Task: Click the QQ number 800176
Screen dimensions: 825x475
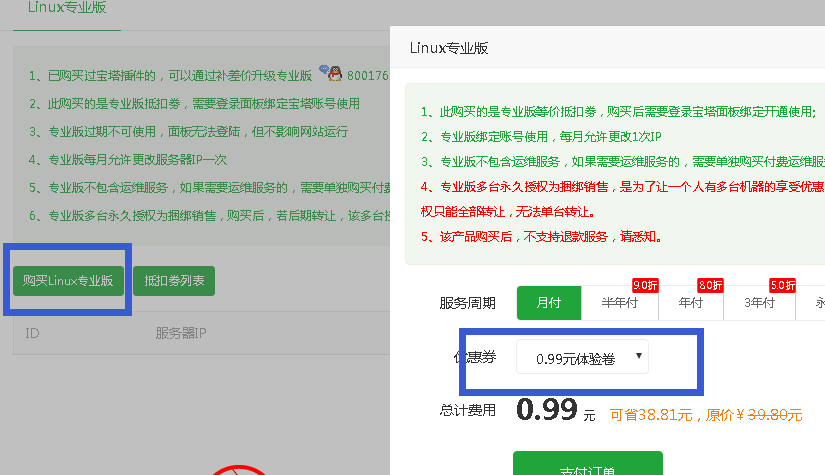Action: (367, 76)
